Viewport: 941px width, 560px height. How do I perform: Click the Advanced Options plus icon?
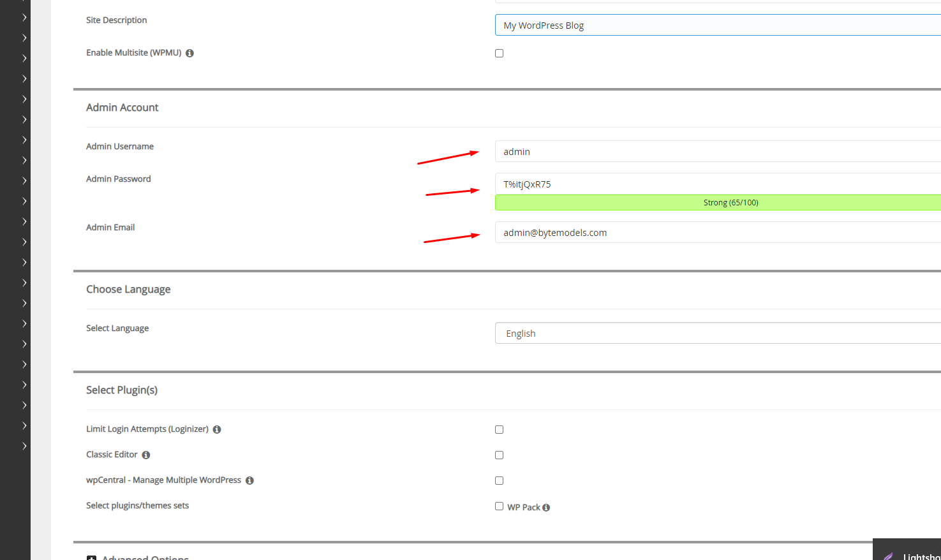[x=91, y=558]
